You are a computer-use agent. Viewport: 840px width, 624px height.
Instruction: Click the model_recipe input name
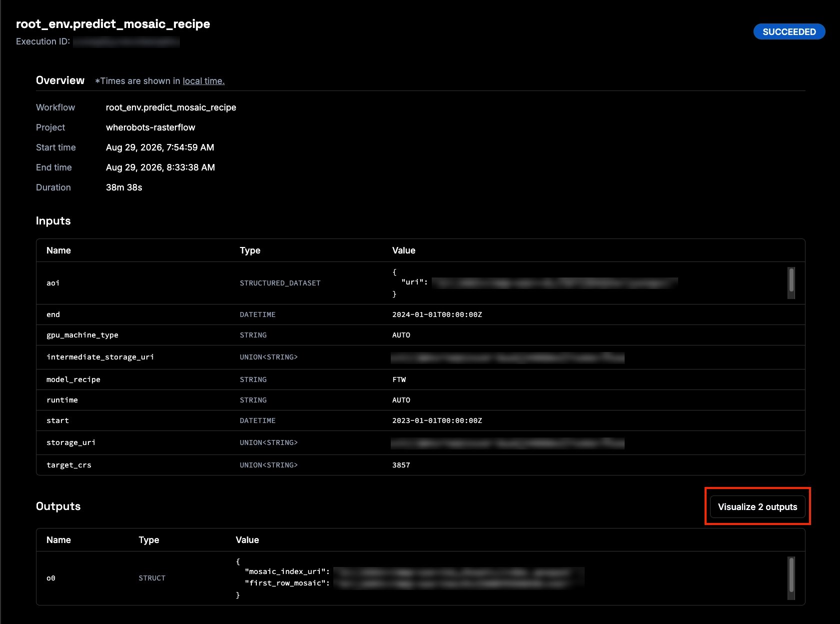coord(73,379)
